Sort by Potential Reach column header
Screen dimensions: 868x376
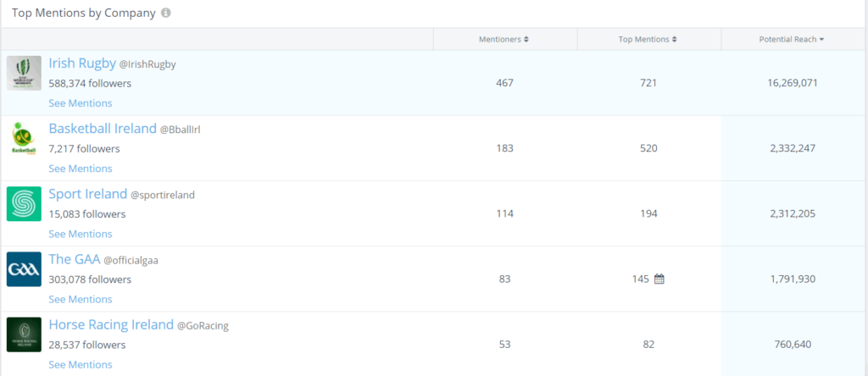(x=792, y=39)
